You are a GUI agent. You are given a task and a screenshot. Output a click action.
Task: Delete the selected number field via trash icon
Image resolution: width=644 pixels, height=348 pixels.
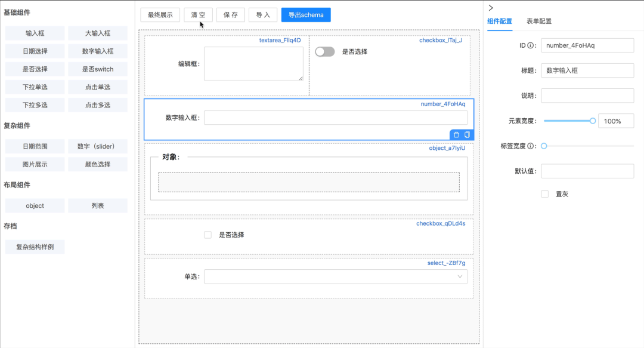click(x=456, y=135)
